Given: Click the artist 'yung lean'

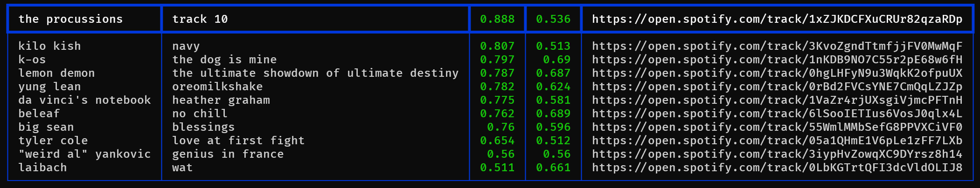Looking at the screenshot, I should (x=49, y=87).
